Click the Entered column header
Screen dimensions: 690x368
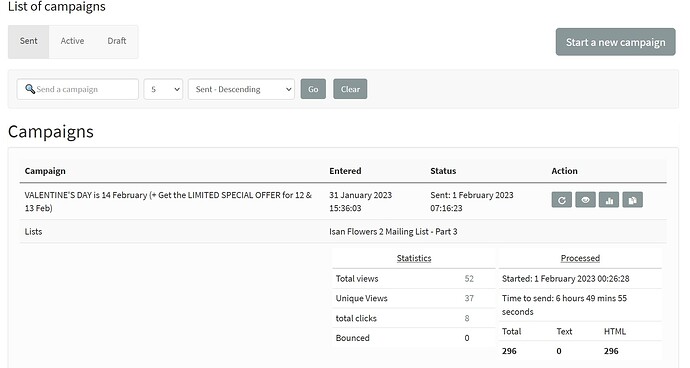[345, 171]
